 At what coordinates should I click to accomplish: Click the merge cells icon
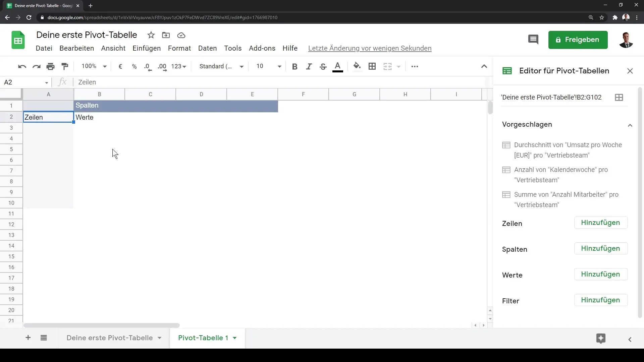click(387, 66)
